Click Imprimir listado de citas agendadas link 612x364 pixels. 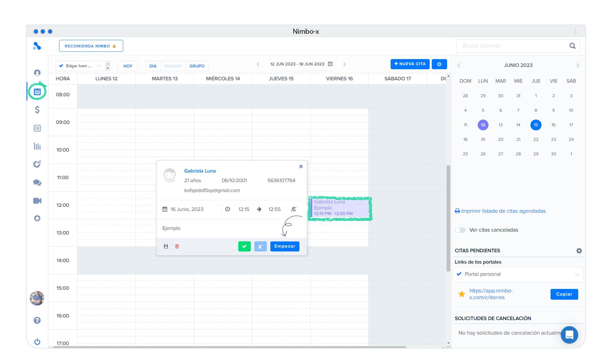[x=503, y=211]
